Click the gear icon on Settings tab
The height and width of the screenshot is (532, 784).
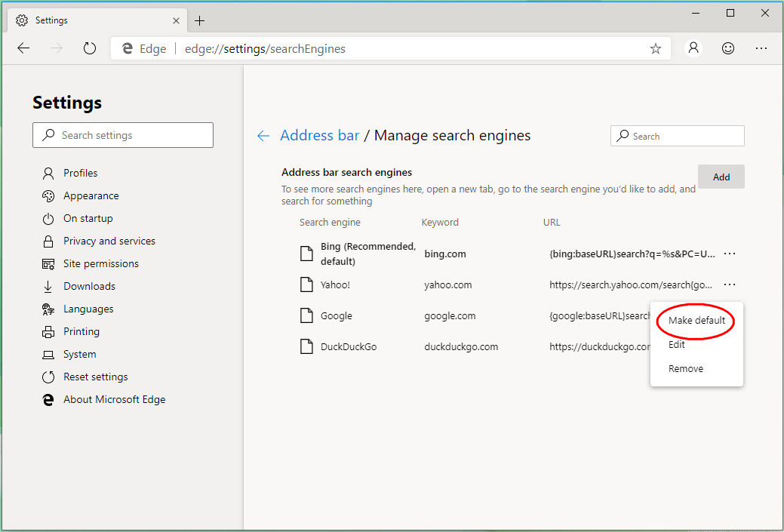(x=22, y=20)
